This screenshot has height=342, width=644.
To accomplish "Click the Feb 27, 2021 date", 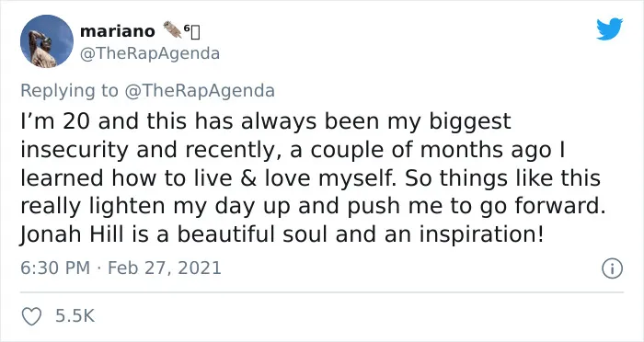I will [x=165, y=268].
